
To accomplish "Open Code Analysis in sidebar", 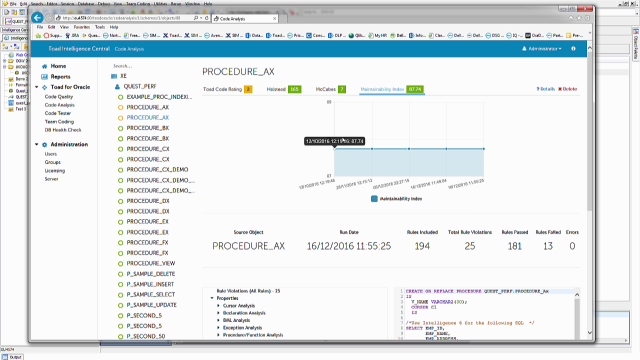I will [x=60, y=105].
